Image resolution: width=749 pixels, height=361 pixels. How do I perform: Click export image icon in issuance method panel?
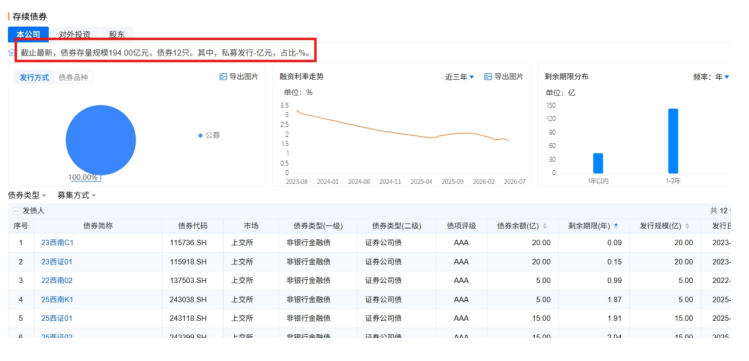(x=223, y=77)
